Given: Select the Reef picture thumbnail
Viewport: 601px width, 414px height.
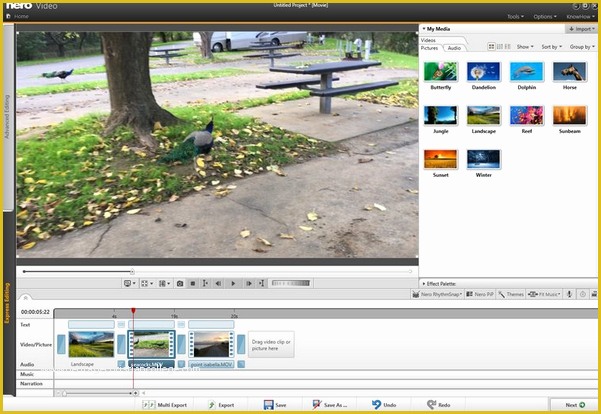Looking at the screenshot, I should click(x=527, y=115).
